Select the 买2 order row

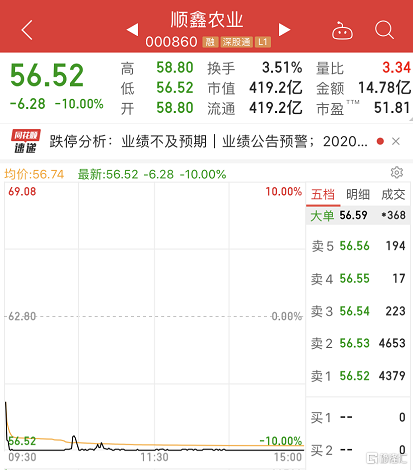[x=358, y=450]
